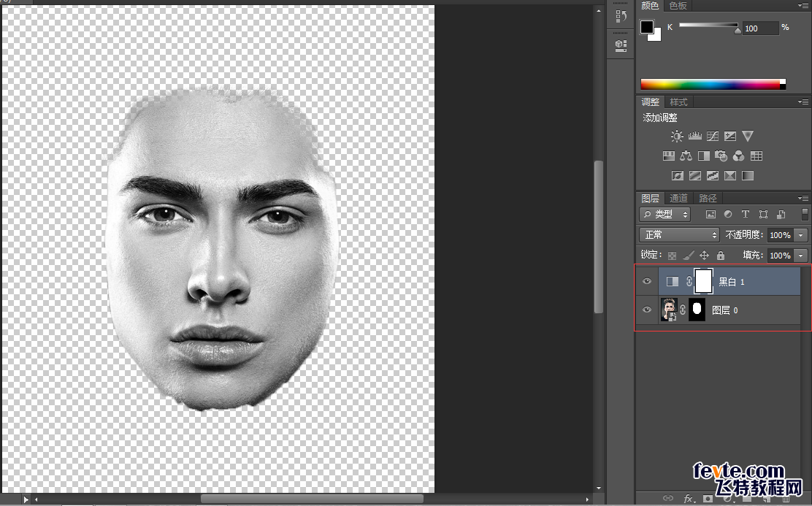Add a Curves adjustment layer
Image resolution: width=812 pixels, height=506 pixels.
pos(713,137)
